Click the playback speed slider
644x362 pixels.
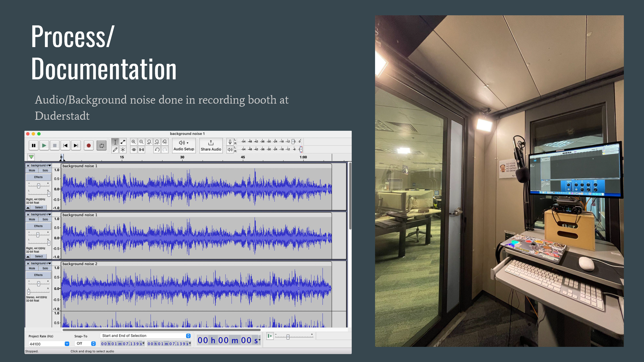click(x=288, y=337)
